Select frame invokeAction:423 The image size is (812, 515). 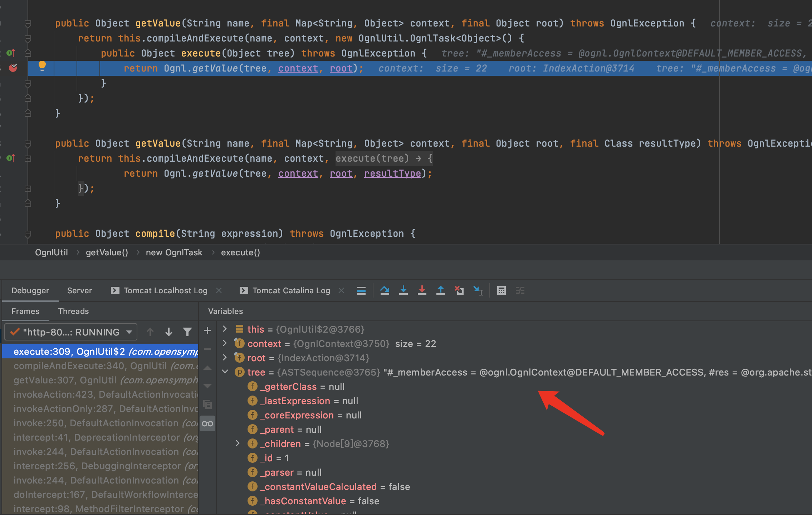[101, 394]
